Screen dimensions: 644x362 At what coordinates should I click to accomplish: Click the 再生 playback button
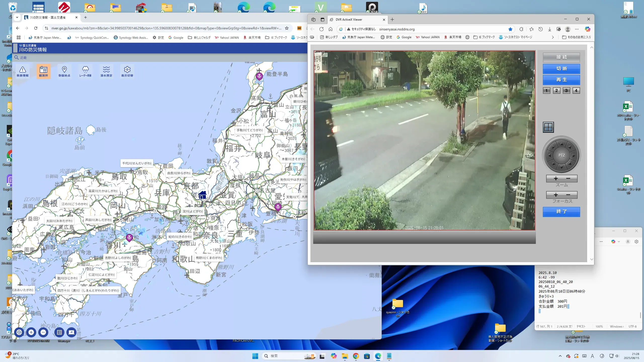561,80
